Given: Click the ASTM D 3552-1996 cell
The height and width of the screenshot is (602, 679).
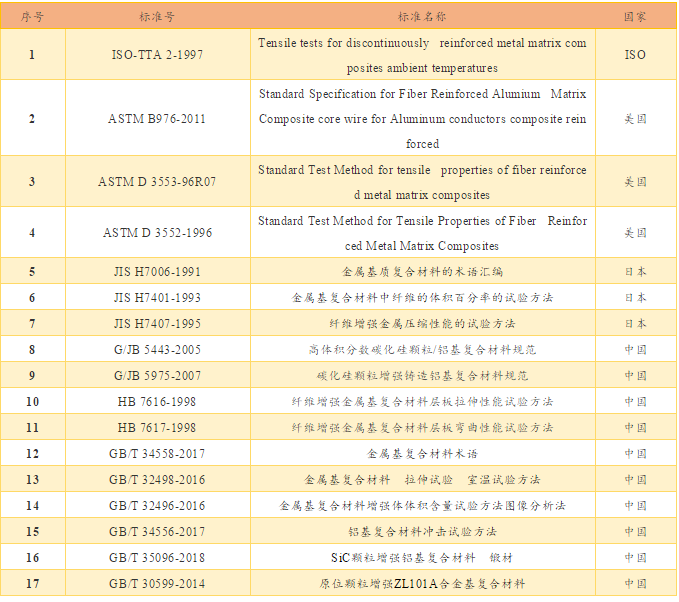Looking at the screenshot, I should click(x=157, y=233).
